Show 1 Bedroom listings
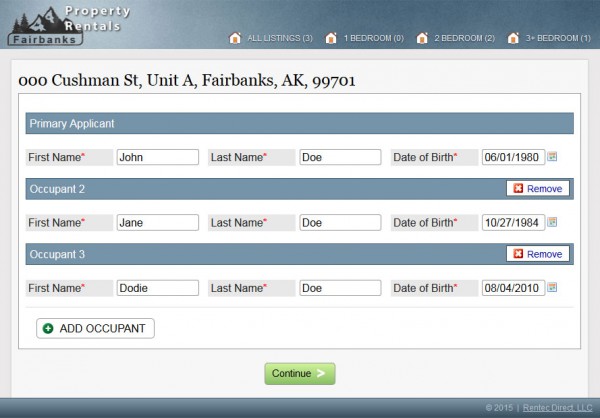 click(x=373, y=38)
